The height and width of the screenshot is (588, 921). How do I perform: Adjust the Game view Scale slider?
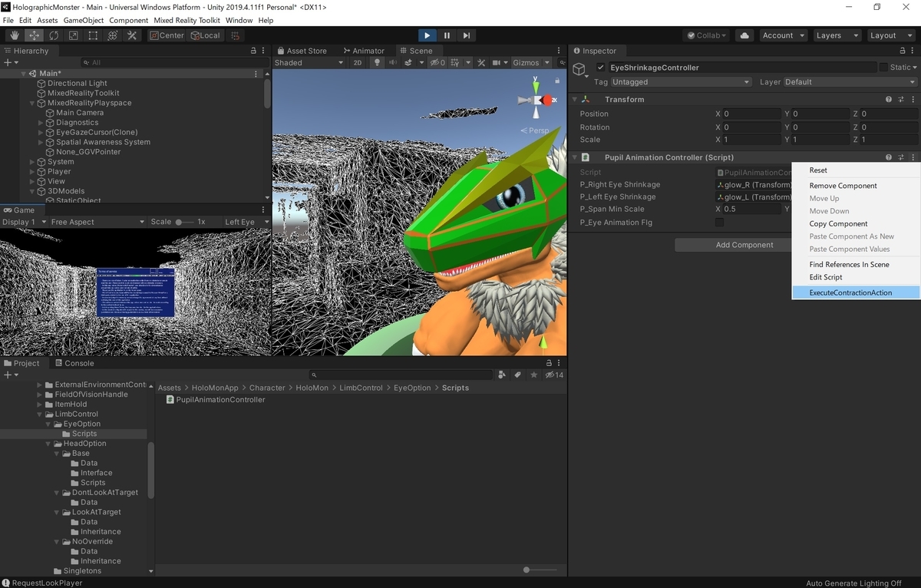tap(184, 222)
